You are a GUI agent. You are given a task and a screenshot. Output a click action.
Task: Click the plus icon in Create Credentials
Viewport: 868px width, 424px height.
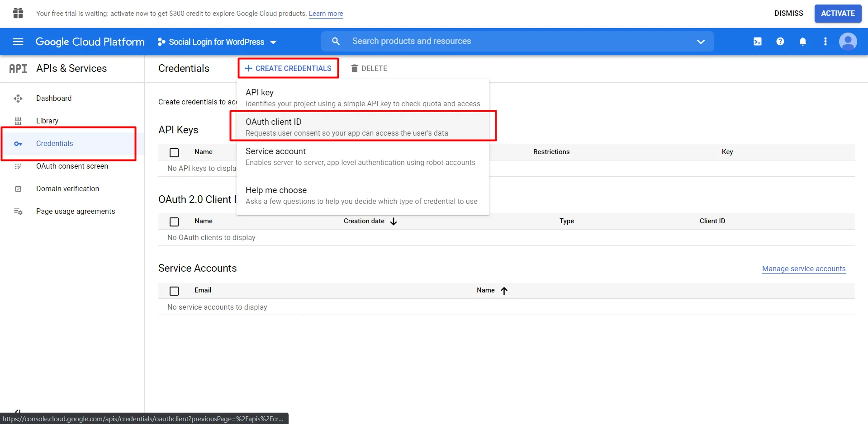[x=248, y=68]
